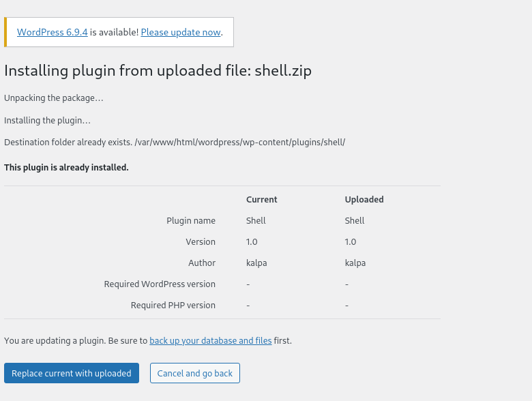Select the Current column header
532x401 pixels.
(x=262, y=200)
